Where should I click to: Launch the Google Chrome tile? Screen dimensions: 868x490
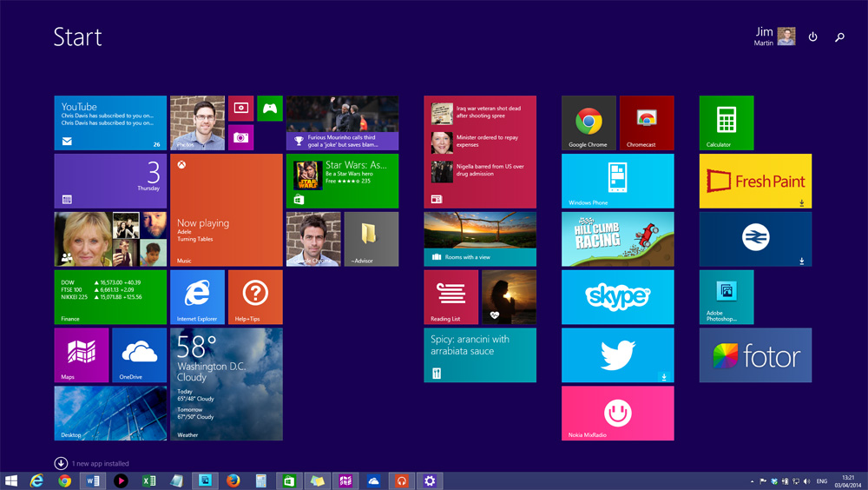[x=589, y=123]
